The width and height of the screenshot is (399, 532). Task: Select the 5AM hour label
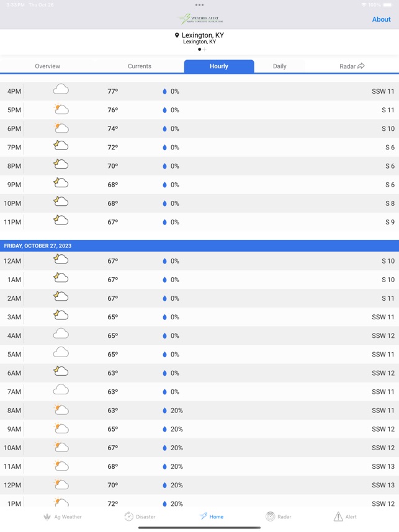(14, 354)
